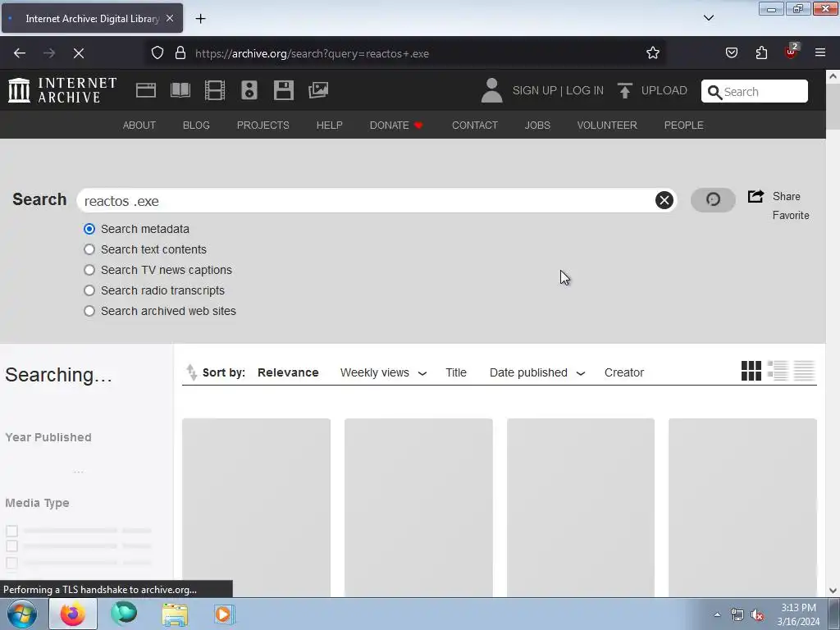Sort results by Relevance
840x630 pixels.
coord(288,372)
